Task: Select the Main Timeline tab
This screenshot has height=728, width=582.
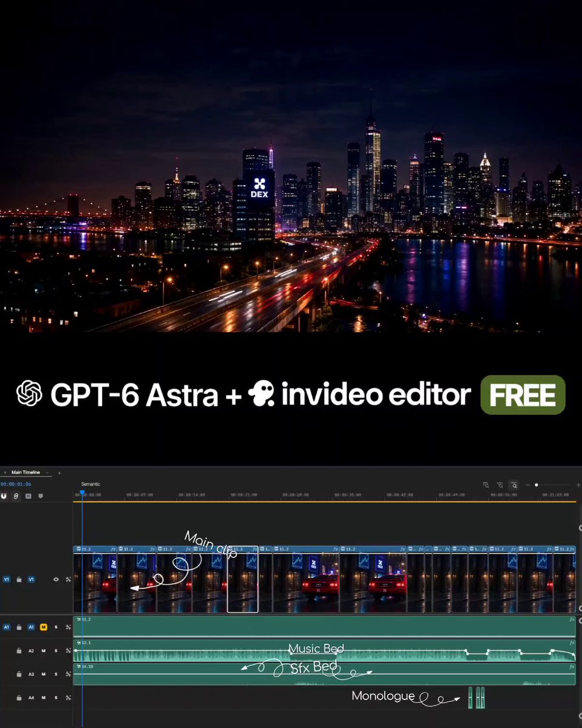Action: [x=25, y=473]
